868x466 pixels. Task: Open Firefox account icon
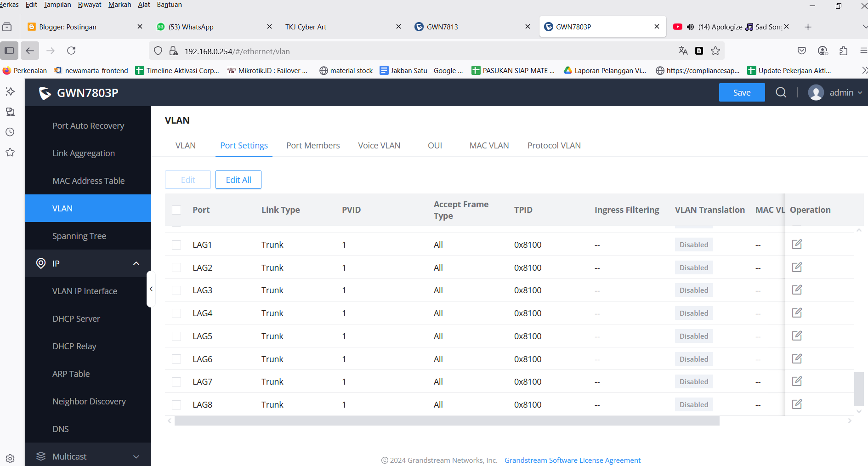[823, 51]
